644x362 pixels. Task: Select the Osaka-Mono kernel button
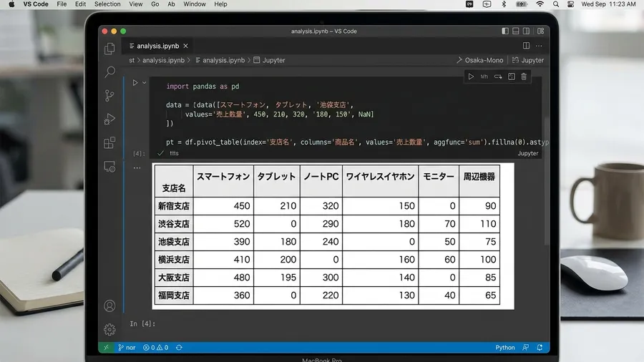(479, 60)
